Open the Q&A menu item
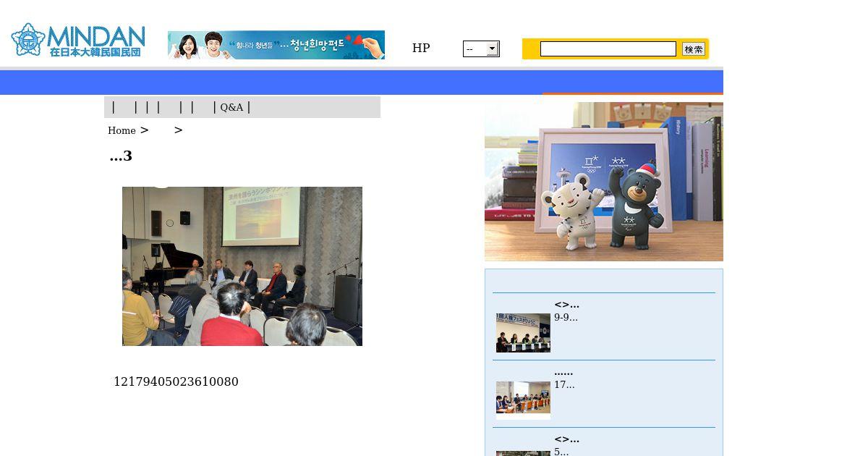The image size is (868, 456). point(231,107)
